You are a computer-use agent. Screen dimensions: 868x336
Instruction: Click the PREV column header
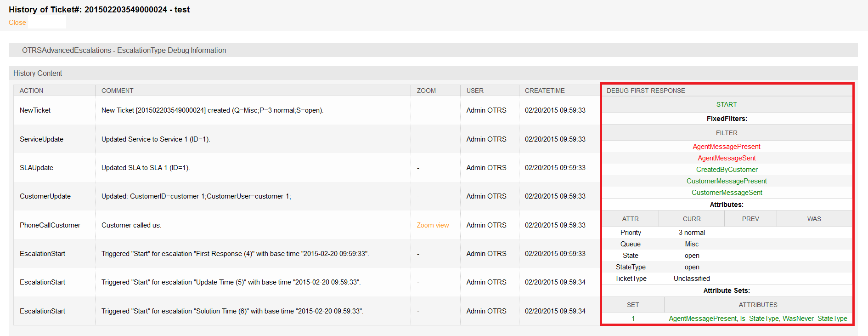[750, 219]
